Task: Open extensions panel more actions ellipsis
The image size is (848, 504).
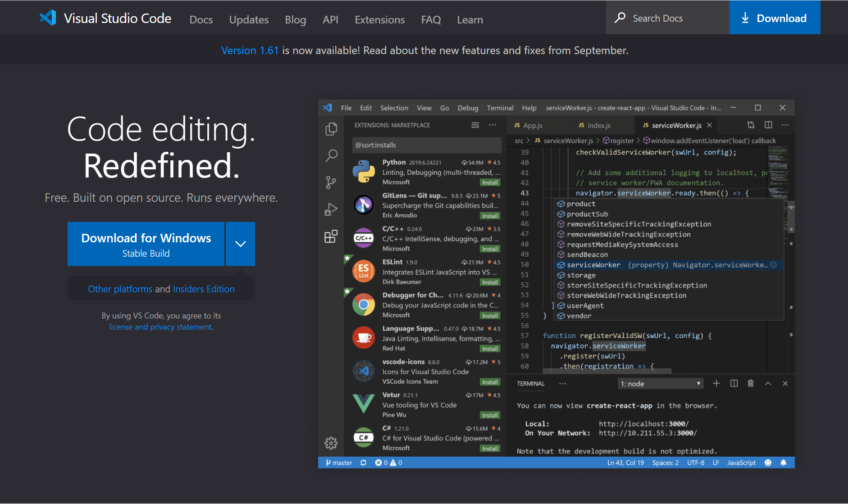Action: coord(492,125)
